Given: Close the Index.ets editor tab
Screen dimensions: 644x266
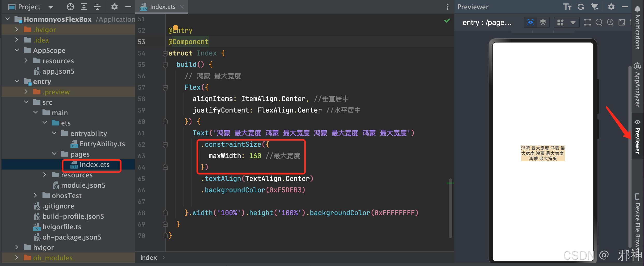Looking at the screenshot, I should [182, 7].
